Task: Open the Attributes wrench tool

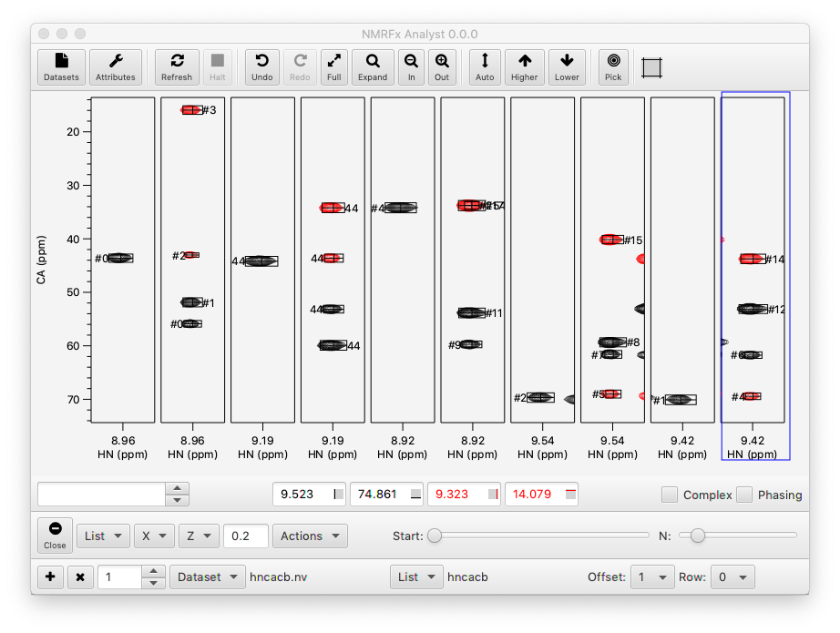Action: coord(115,66)
